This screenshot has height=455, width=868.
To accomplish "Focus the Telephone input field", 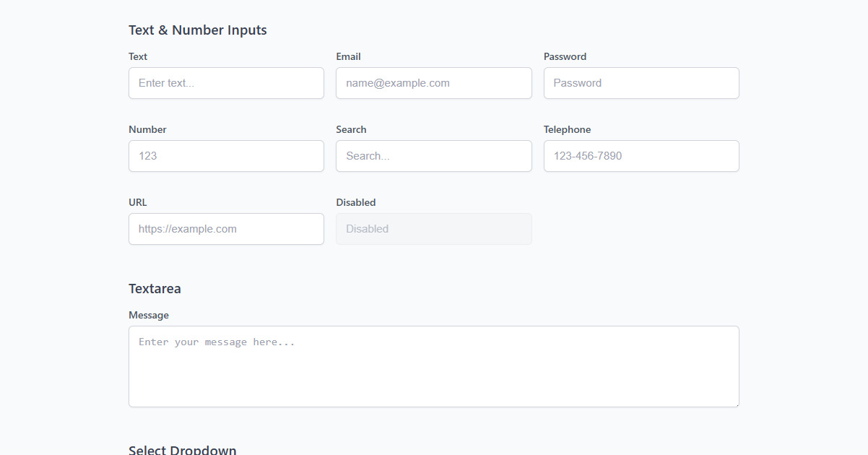I will [x=641, y=156].
